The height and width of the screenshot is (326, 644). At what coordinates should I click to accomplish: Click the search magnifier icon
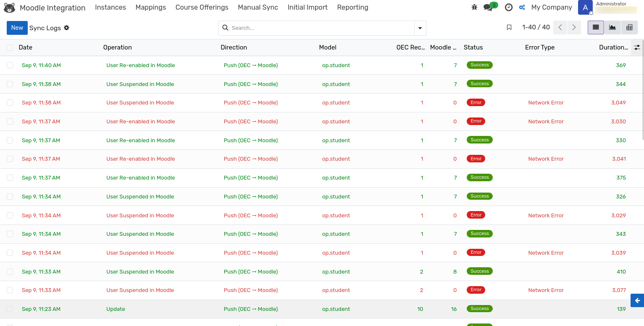click(225, 28)
